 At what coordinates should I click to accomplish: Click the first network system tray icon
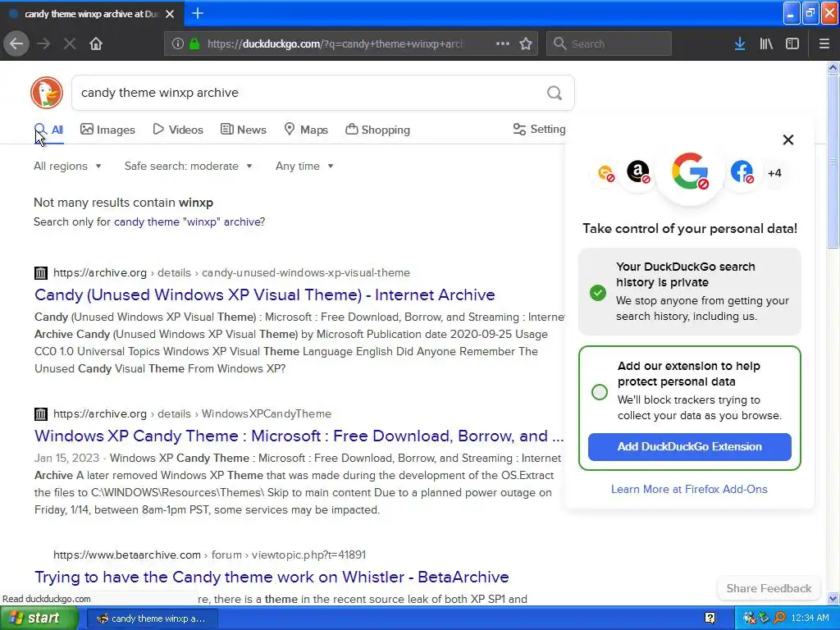[x=749, y=619]
